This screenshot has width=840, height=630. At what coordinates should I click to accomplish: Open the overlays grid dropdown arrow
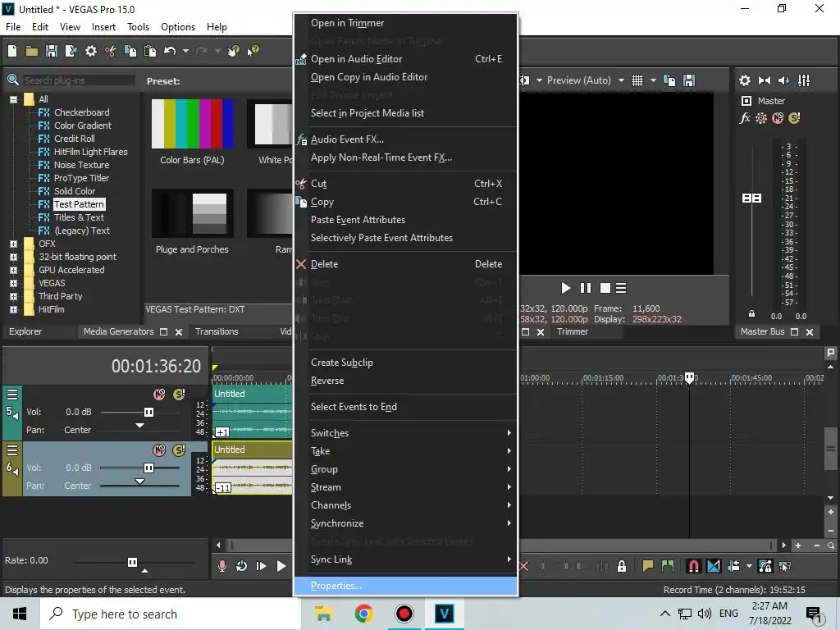653,80
